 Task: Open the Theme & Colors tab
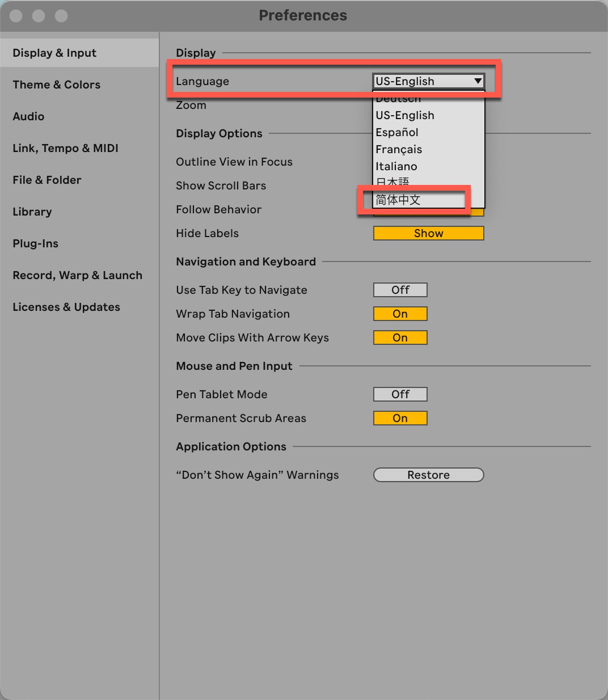[x=57, y=85]
